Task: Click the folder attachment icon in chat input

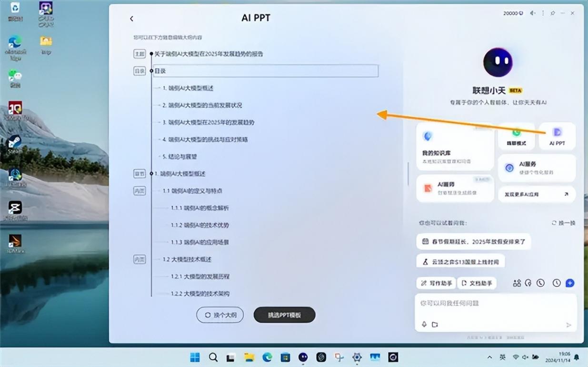Action: tap(435, 325)
